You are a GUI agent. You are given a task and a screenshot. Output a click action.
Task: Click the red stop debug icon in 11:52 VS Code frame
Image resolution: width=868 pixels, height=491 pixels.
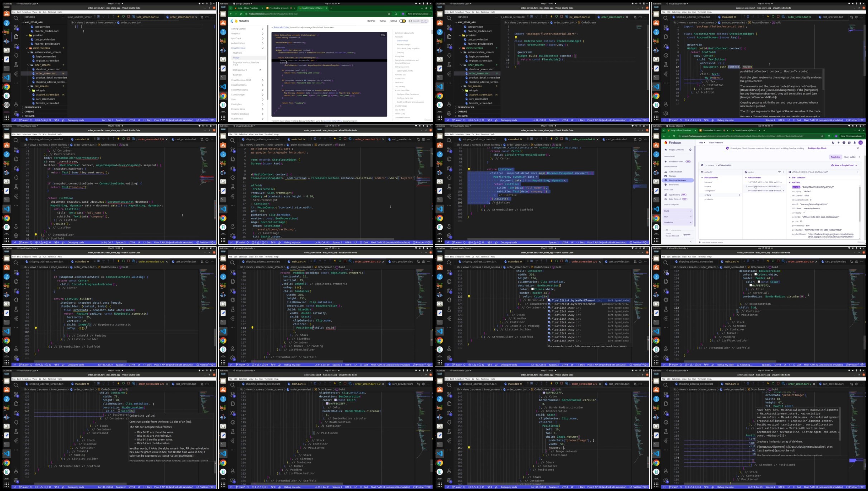click(128, 16)
